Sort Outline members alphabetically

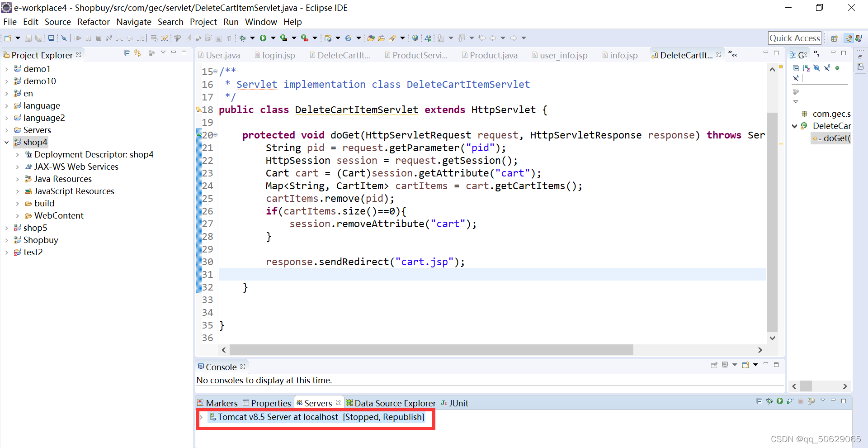pos(807,68)
